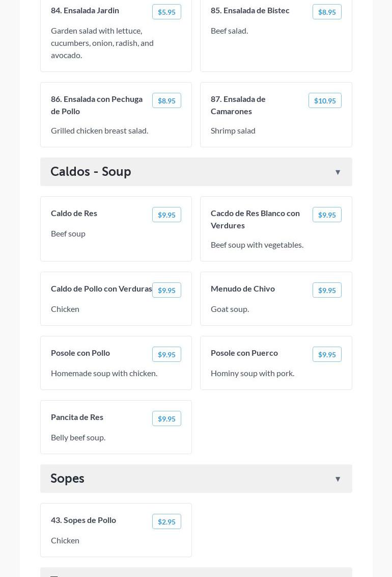
Task: Select the Posole con Puerco item name
Action: pos(244,353)
